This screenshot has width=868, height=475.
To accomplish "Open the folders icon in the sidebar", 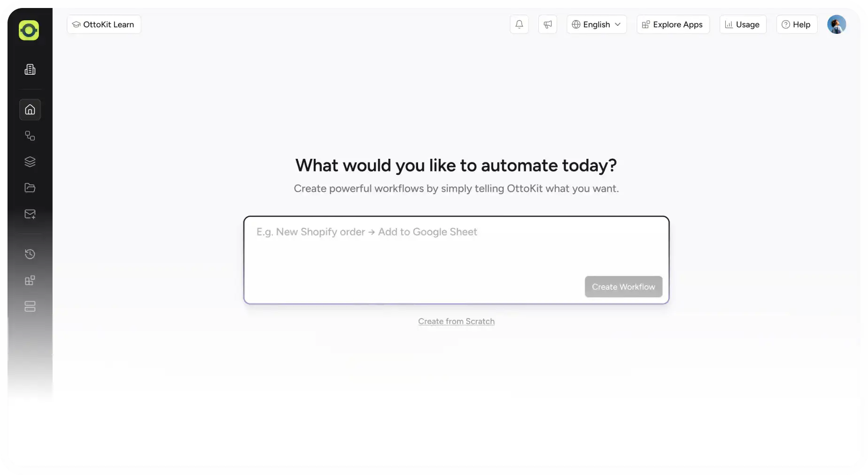I will point(30,187).
